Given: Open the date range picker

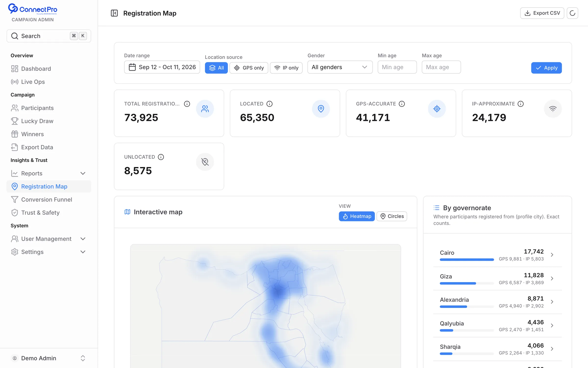Looking at the screenshot, I should (x=162, y=67).
